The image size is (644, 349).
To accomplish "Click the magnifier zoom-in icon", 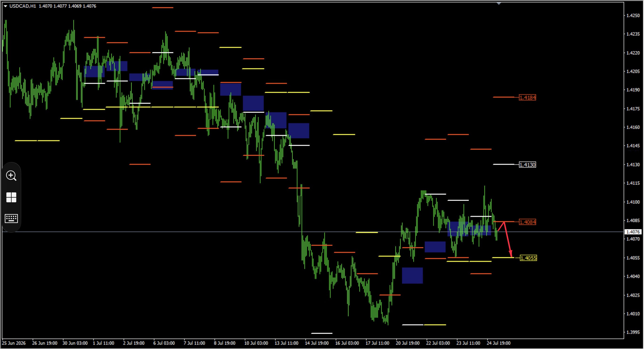I will tap(11, 176).
